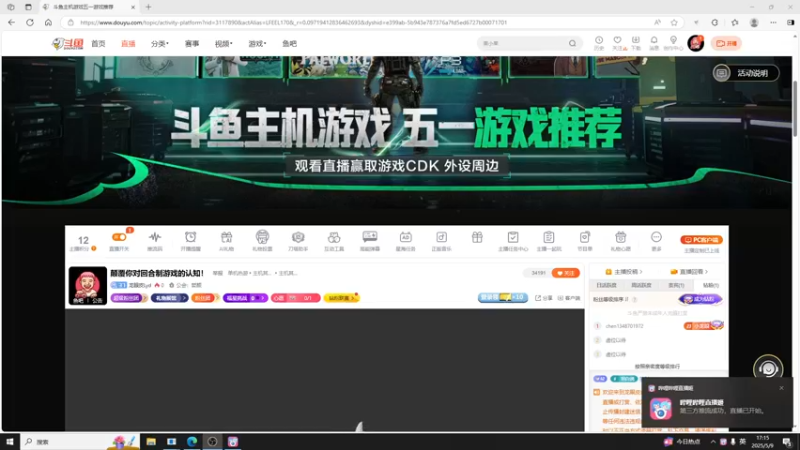The height and width of the screenshot is (450, 800).
Task: Click the stream title text
Action: coord(157,273)
